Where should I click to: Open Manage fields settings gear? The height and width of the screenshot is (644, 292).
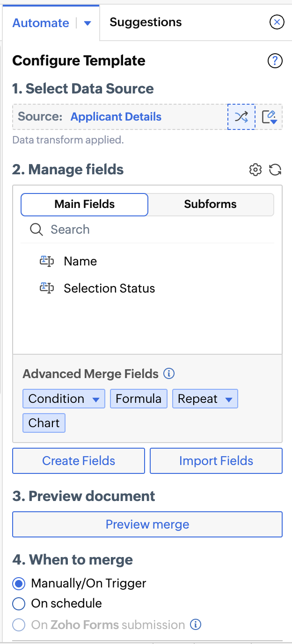pyautogui.click(x=255, y=170)
